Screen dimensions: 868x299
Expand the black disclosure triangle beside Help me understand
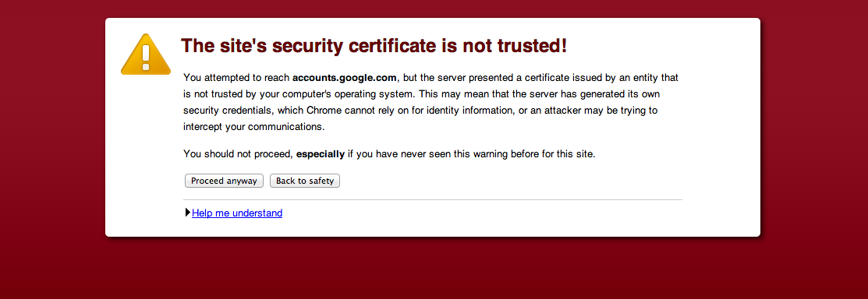tap(188, 213)
